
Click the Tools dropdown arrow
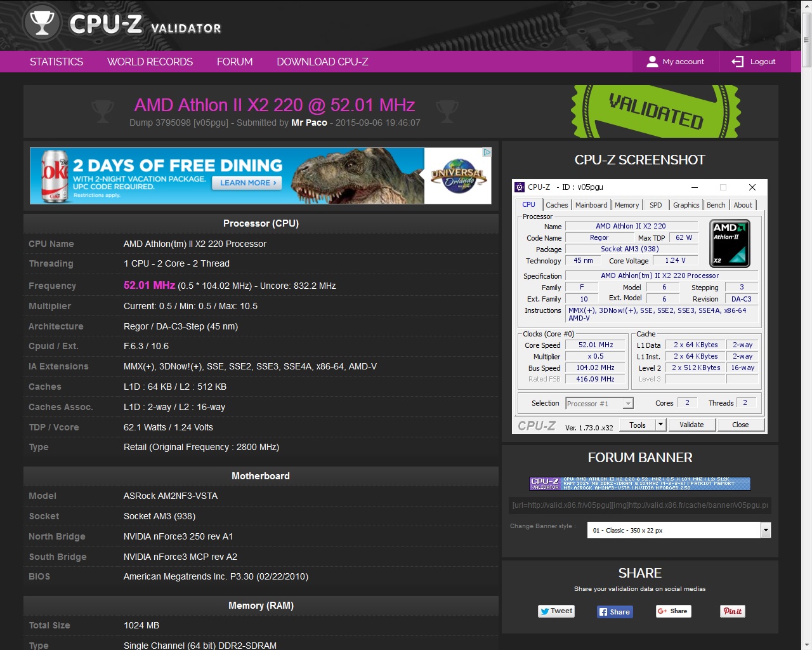[660, 425]
